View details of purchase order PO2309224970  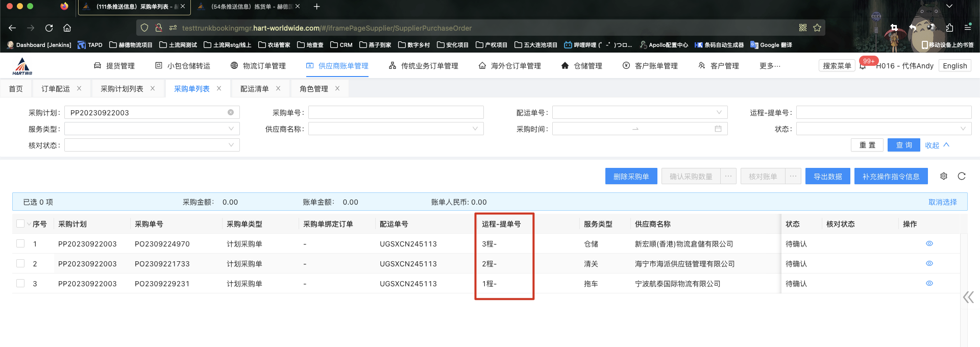(929, 244)
